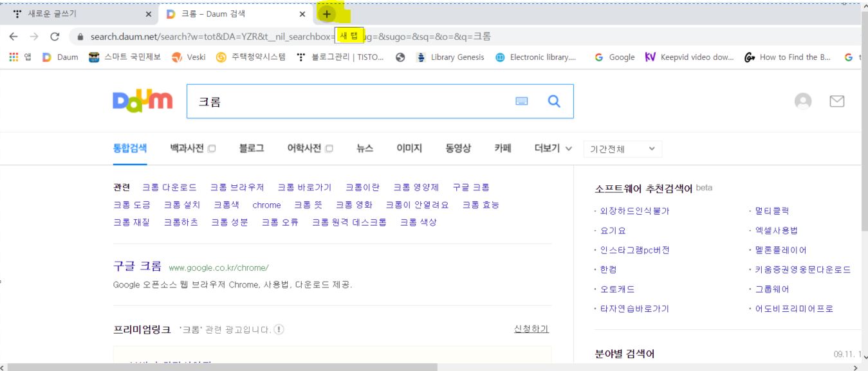Image resolution: width=868 pixels, height=371 pixels.
Task: Reload the page with the refresh icon
Action: tap(55, 37)
